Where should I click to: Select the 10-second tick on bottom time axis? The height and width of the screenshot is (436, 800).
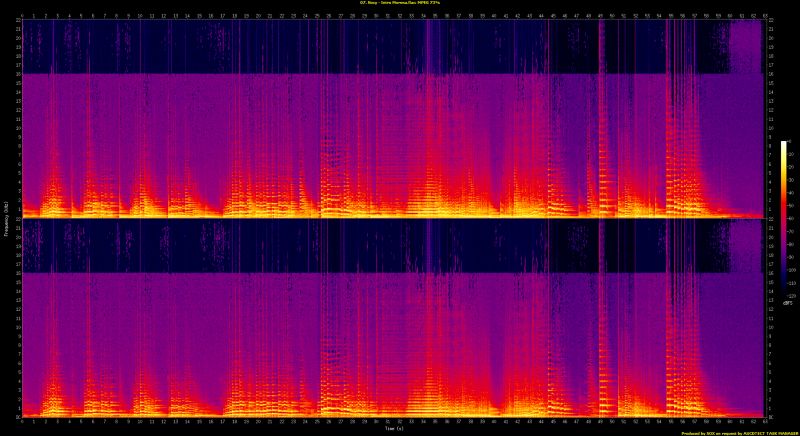tap(140, 422)
